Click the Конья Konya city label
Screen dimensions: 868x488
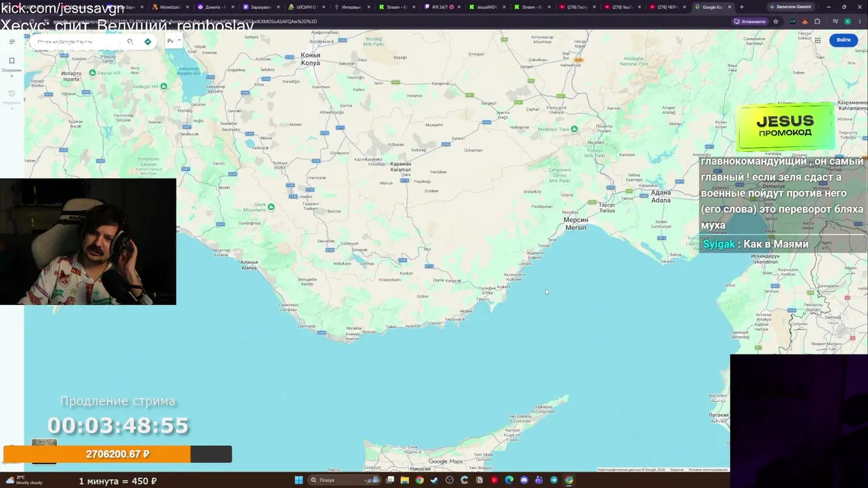coord(310,59)
